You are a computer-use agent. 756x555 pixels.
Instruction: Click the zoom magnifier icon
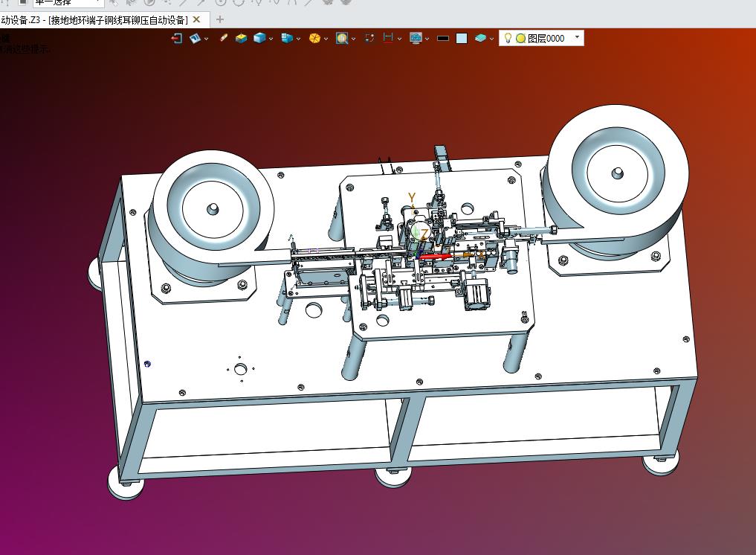click(342, 38)
